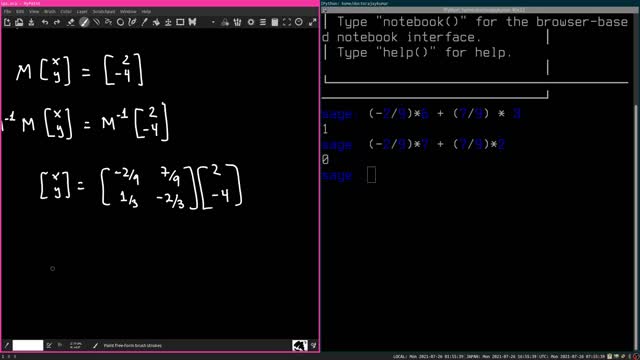Select the Flood Fill bucket tool
Screen dimensions: 640x360
[156, 22]
